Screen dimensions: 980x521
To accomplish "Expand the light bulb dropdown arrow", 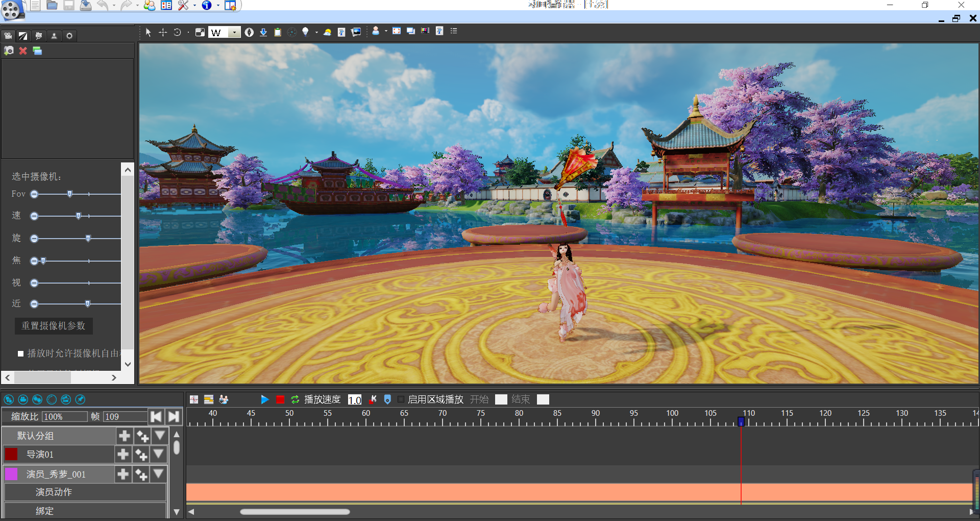I will tap(316, 32).
